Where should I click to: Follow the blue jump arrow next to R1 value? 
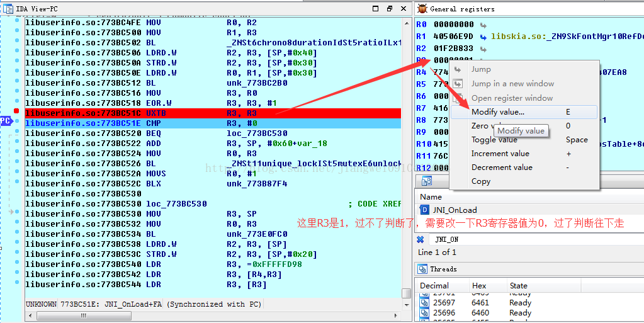483,37
